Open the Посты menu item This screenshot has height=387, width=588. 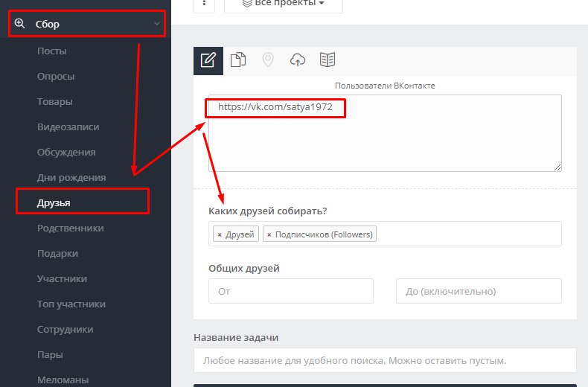click(52, 51)
